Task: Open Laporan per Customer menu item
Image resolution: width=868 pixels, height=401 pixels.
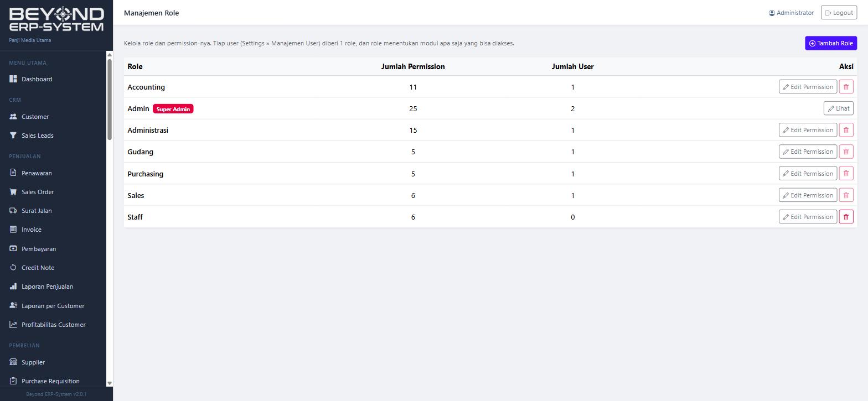Action: click(x=53, y=306)
